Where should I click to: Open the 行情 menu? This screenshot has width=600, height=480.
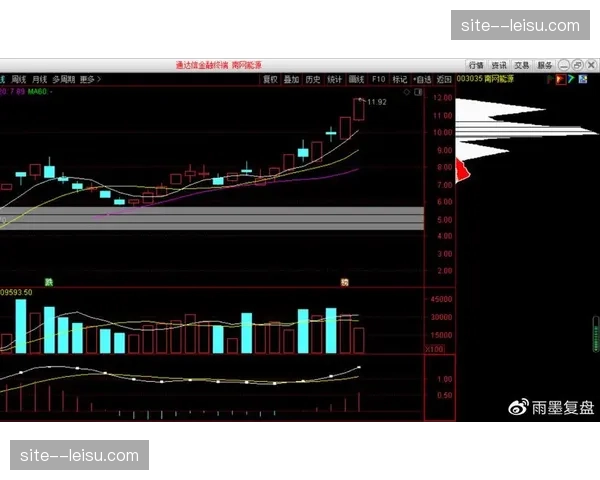(x=475, y=65)
